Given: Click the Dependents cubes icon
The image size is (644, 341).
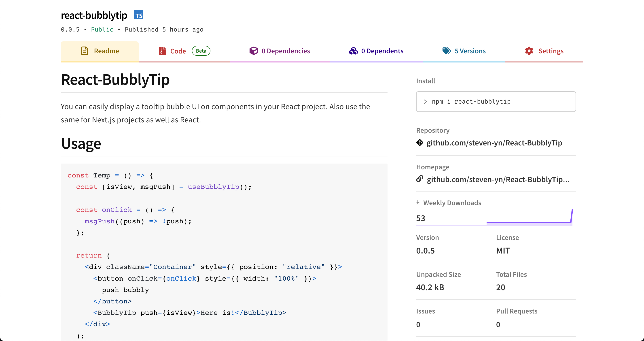Looking at the screenshot, I should [x=353, y=51].
